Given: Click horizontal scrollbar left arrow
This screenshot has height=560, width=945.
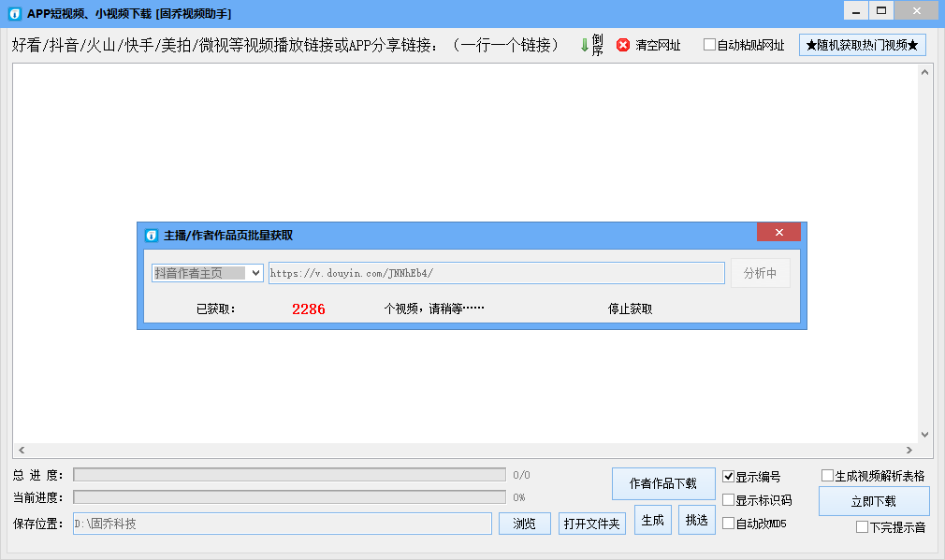Looking at the screenshot, I should pos(22,450).
